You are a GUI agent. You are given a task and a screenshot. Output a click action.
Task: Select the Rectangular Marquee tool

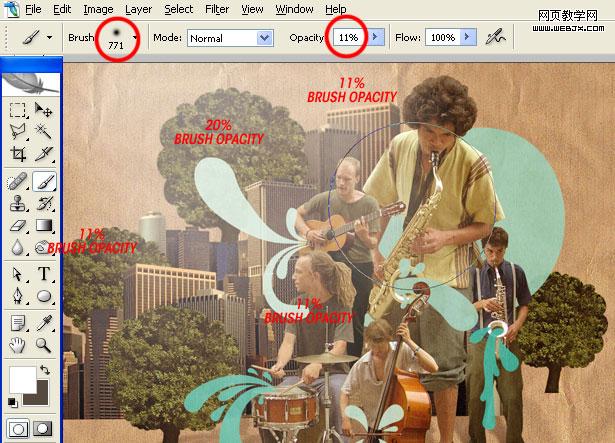[18, 110]
